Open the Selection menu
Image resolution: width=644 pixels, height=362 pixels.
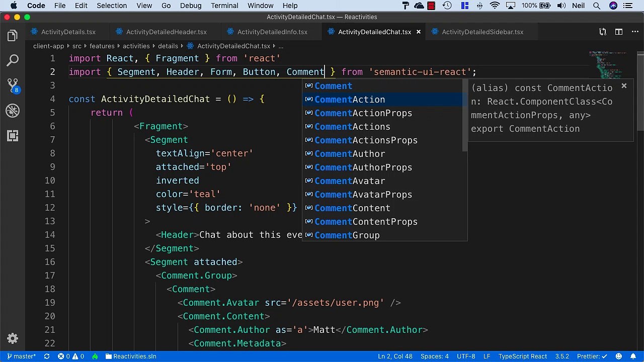pyautogui.click(x=112, y=6)
